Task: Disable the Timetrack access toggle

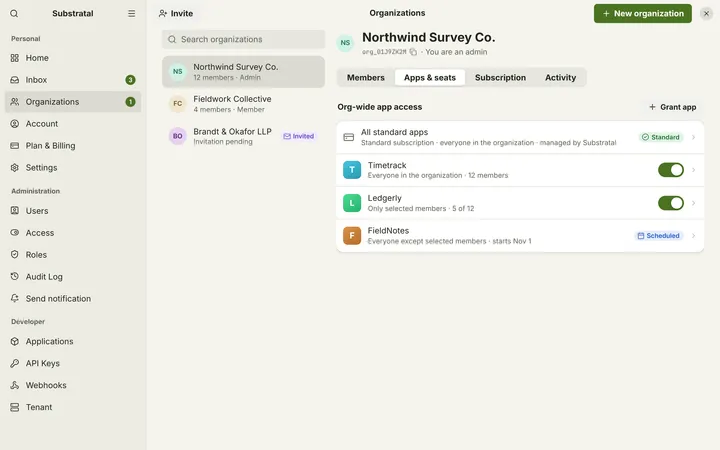Action: click(x=671, y=170)
